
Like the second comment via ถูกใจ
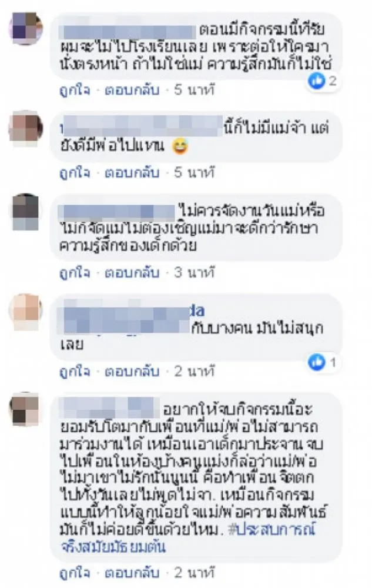[75, 173]
